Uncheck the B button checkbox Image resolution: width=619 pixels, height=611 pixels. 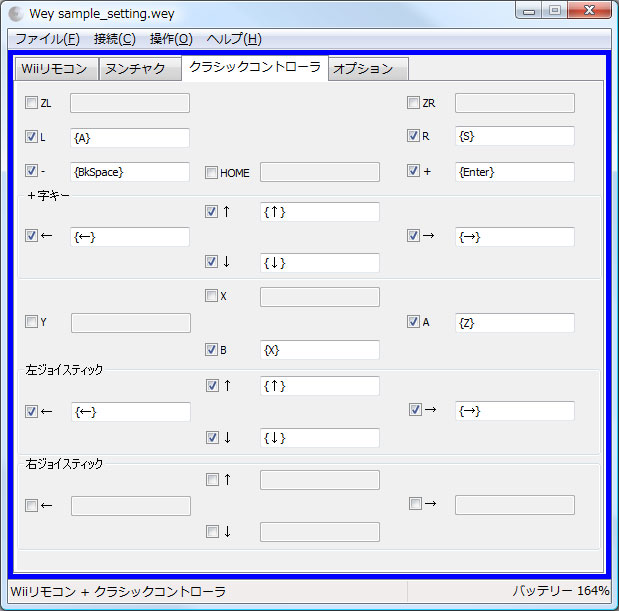pyautogui.click(x=211, y=349)
